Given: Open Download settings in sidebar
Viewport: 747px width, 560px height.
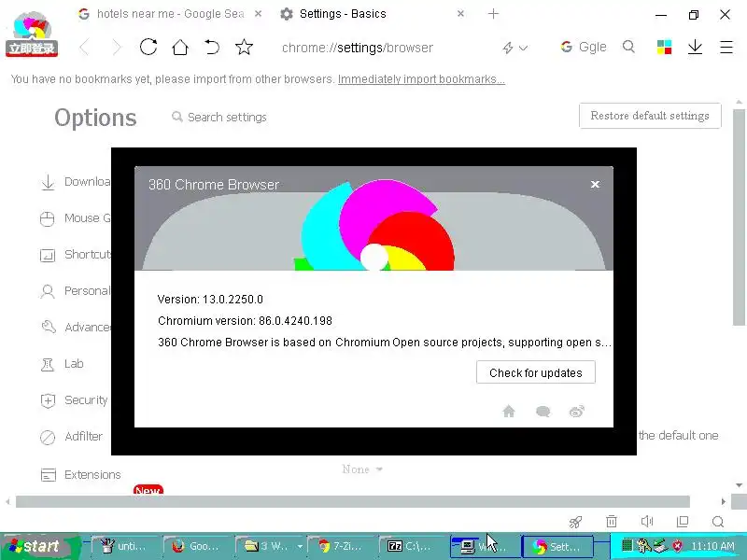Looking at the screenshot, I should pos(76,182).
